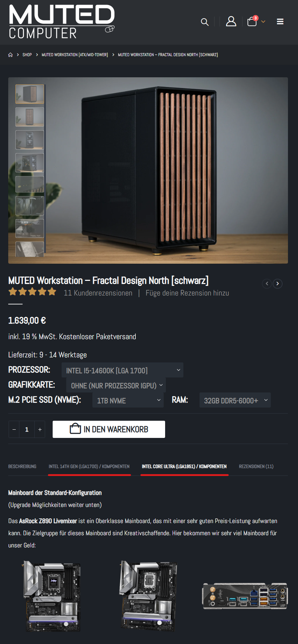Open the shopping cart icon
The image size is (298, 644).
(252, 22)
